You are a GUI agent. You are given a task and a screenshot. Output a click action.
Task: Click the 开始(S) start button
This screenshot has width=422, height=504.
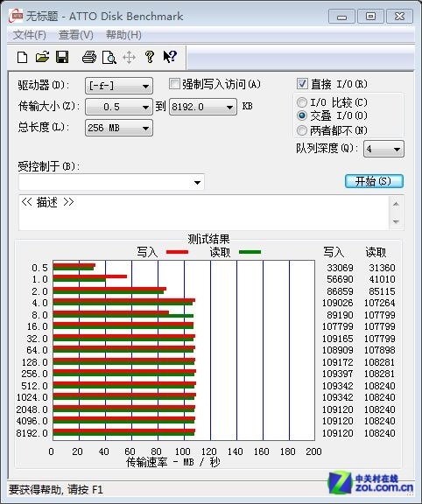pyautogui.click(x=374, y=181)
